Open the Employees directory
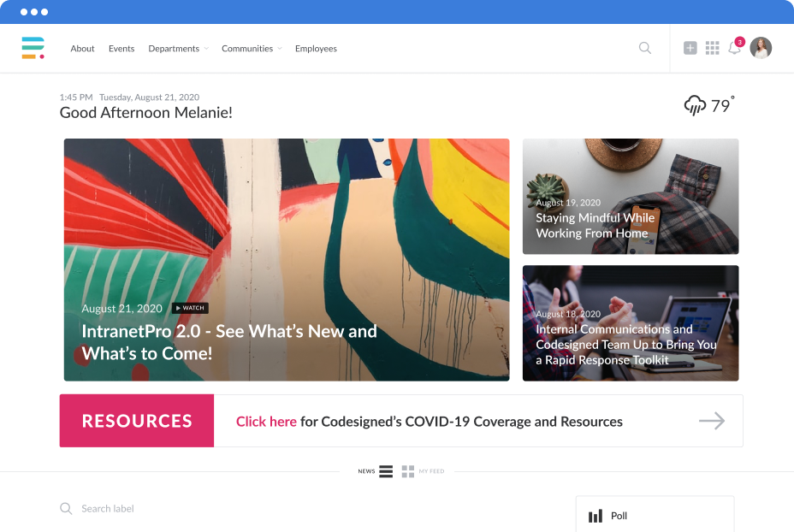The height and width of the screenshot is (532, 794). tap(316, 49)
